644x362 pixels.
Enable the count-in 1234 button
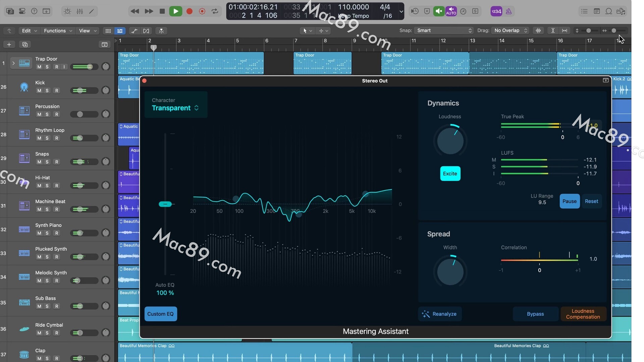496,11
